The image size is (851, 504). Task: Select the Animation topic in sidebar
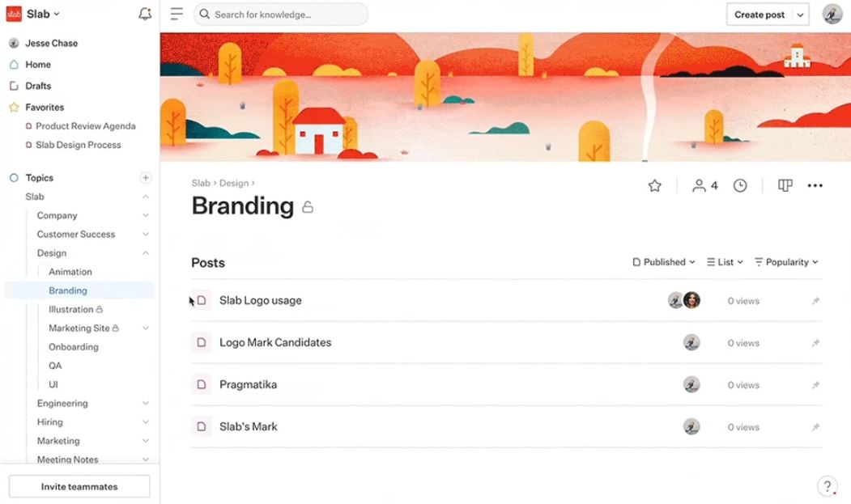pos(70,272)
